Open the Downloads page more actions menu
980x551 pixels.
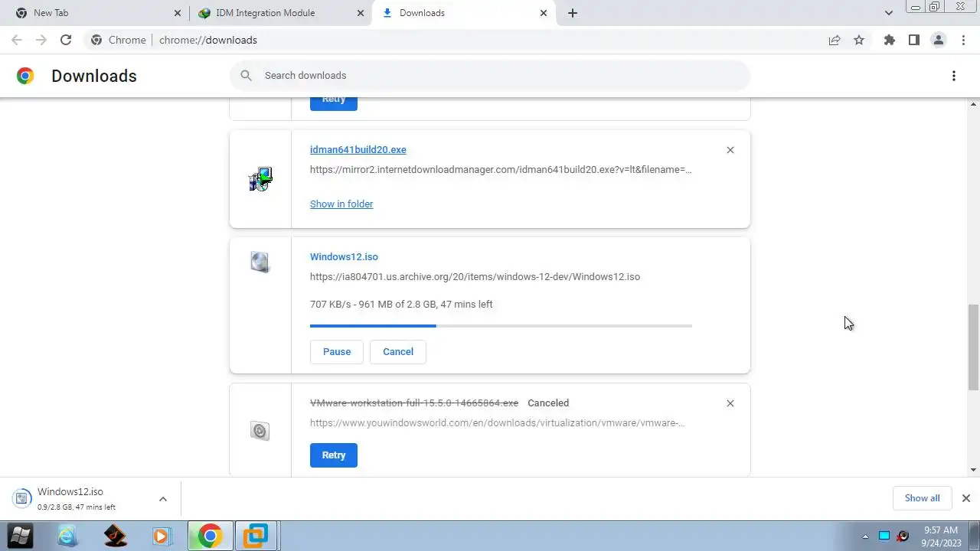tap(954, 76)
